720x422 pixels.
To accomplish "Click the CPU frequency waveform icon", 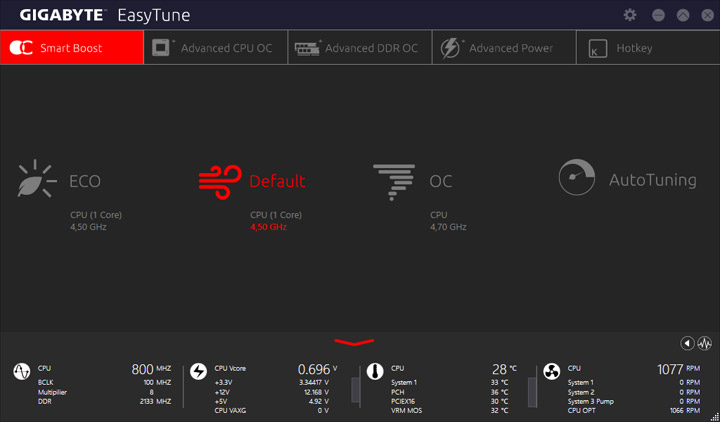I will tap(22, 371).
